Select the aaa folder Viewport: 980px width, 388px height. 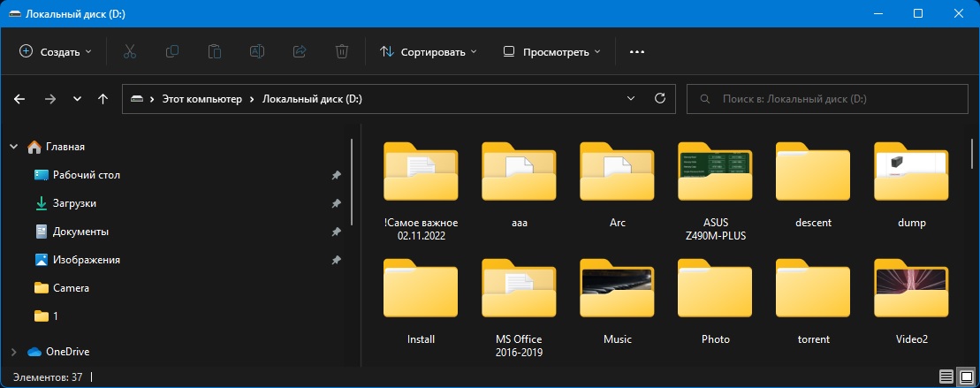tap(519, 185)
